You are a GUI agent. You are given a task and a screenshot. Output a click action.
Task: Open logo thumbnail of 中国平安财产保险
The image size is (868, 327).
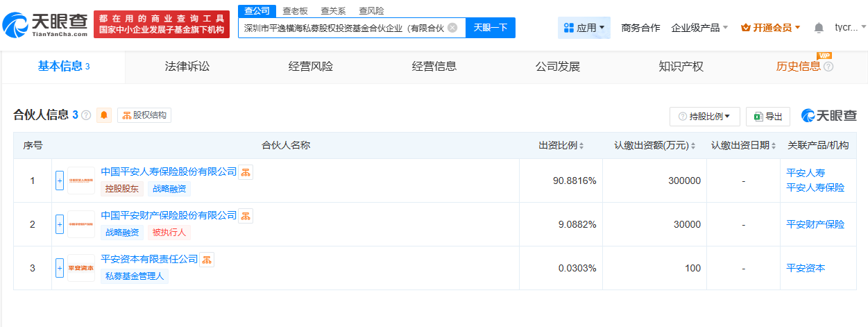click(x=81, y=224)
